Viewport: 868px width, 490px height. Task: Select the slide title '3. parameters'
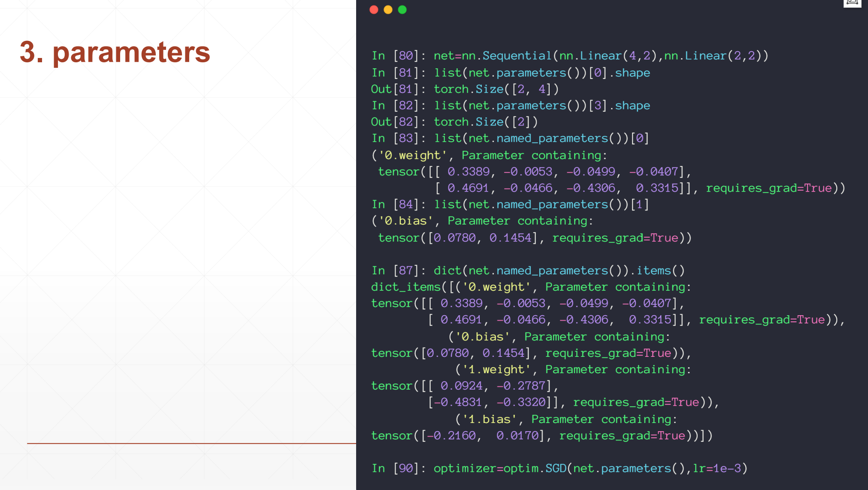pyautogui.click(x=115, y=52)
